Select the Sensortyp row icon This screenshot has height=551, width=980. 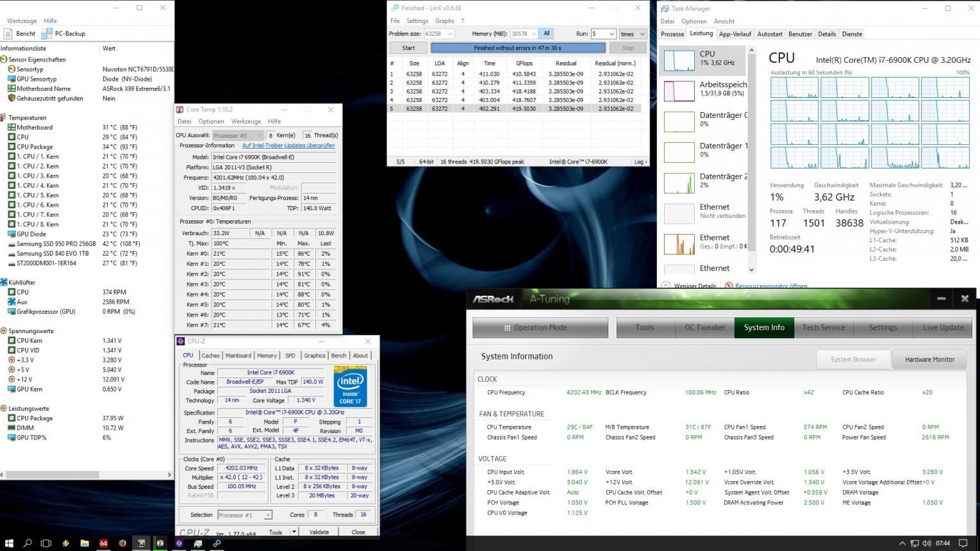coord(12,69)
